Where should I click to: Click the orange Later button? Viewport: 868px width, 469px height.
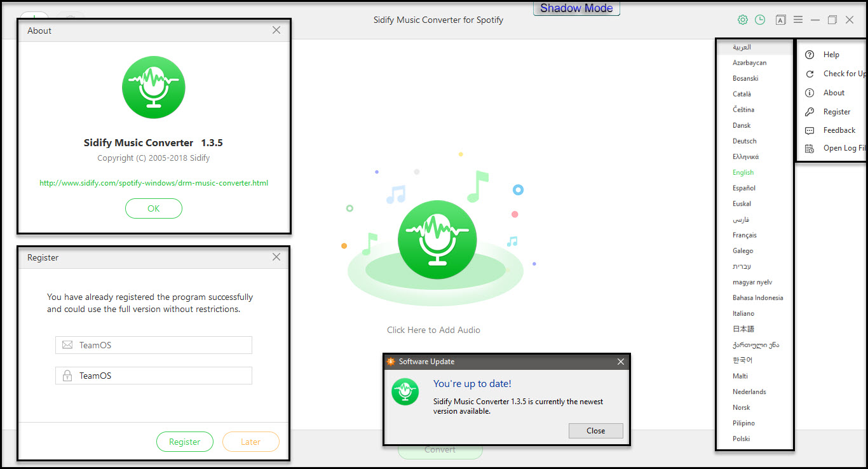point(251,442)
